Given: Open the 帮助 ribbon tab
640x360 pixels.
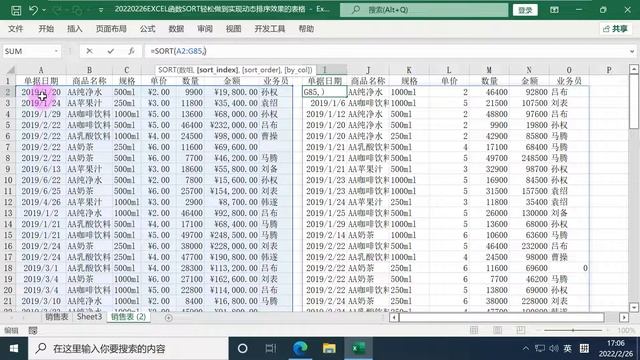Looking at the screenshot, I should pos(306,29).
